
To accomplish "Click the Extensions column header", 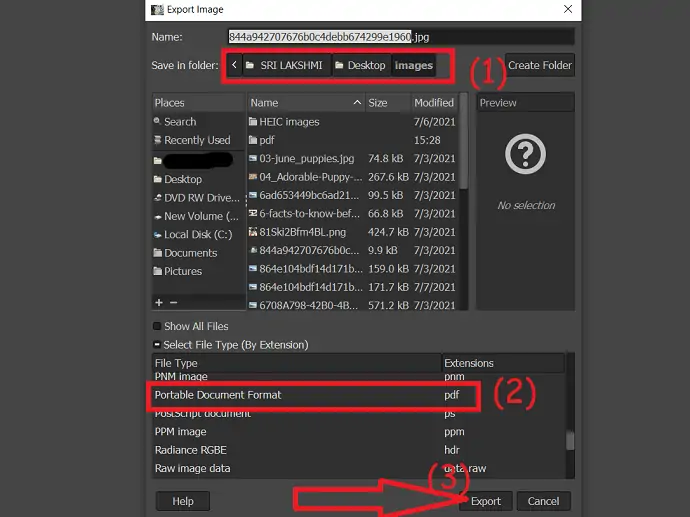I will [503, 363].
